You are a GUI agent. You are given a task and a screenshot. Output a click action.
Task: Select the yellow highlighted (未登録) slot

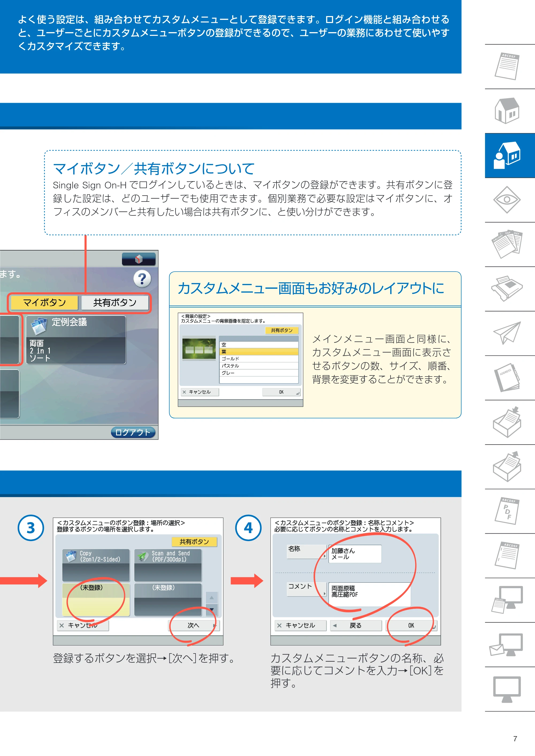tap(96, 600)
